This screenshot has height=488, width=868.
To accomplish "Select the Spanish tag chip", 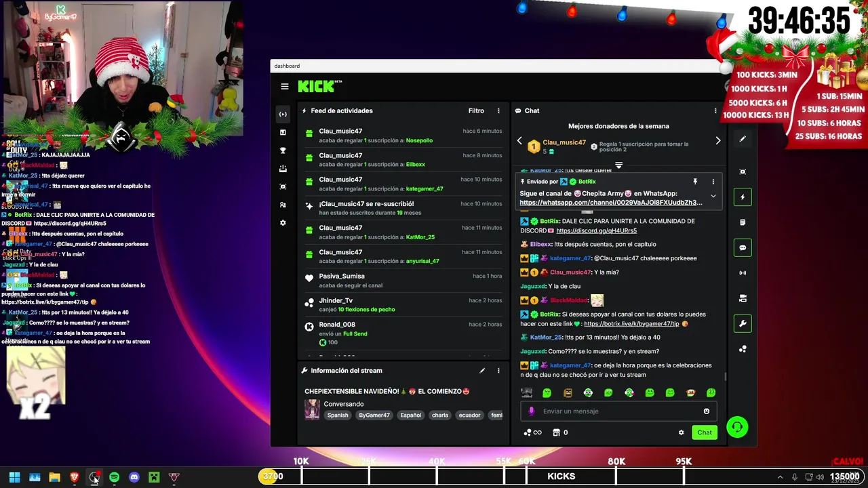I will coord(338,415).
